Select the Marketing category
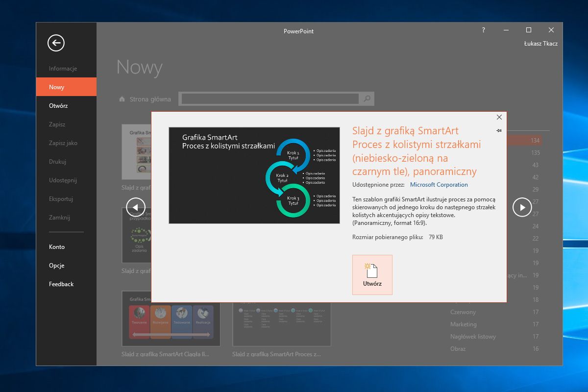This screenshot has height=392, width=588. (x=464, y=324)
